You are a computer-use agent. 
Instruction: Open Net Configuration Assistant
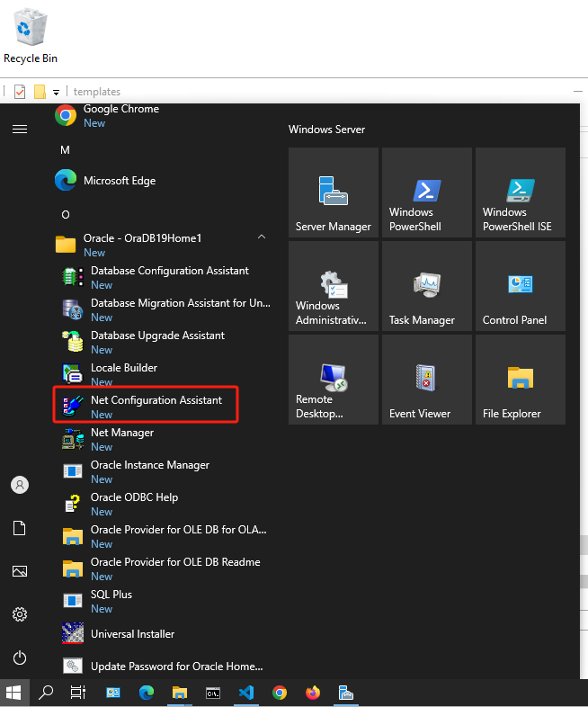click(146, 405)
